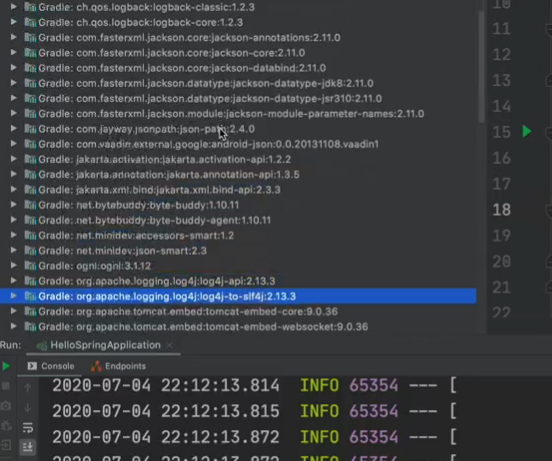Click library icon of ognl:3.1.12
552x461 pixels.
tap(30, 266)
